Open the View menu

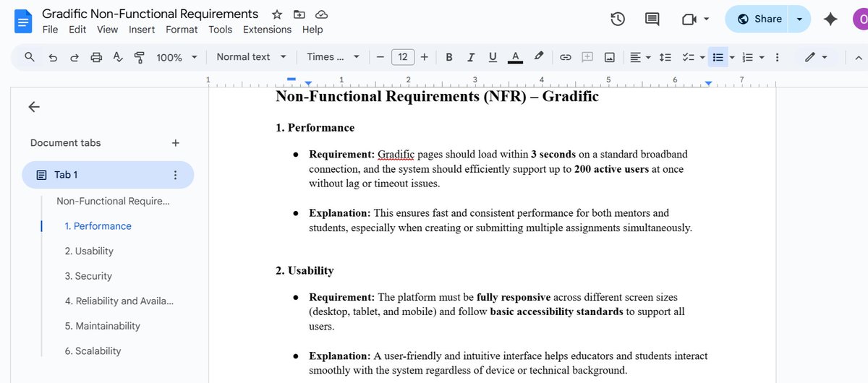tap(107, 30)
